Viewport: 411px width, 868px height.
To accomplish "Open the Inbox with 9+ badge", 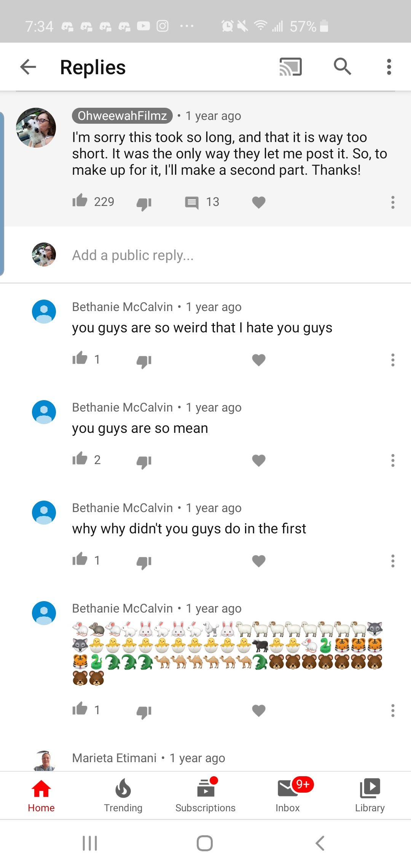I will coord(288,795).
